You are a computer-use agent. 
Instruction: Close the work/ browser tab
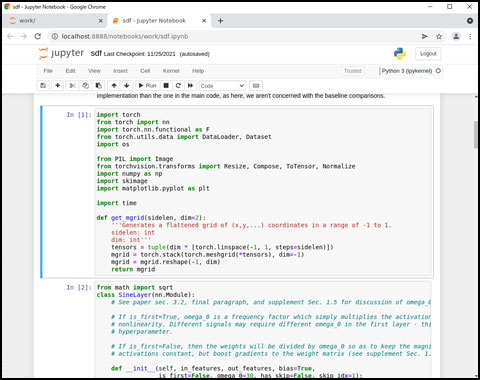(101, 21)
